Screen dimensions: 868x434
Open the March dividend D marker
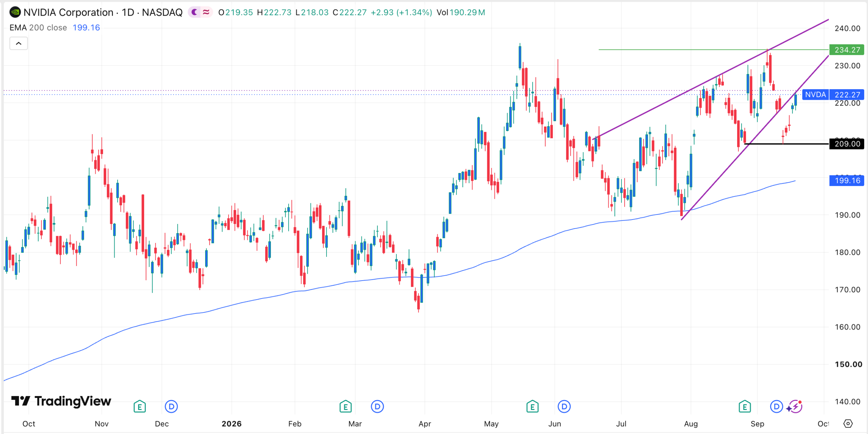pos(377,406)
